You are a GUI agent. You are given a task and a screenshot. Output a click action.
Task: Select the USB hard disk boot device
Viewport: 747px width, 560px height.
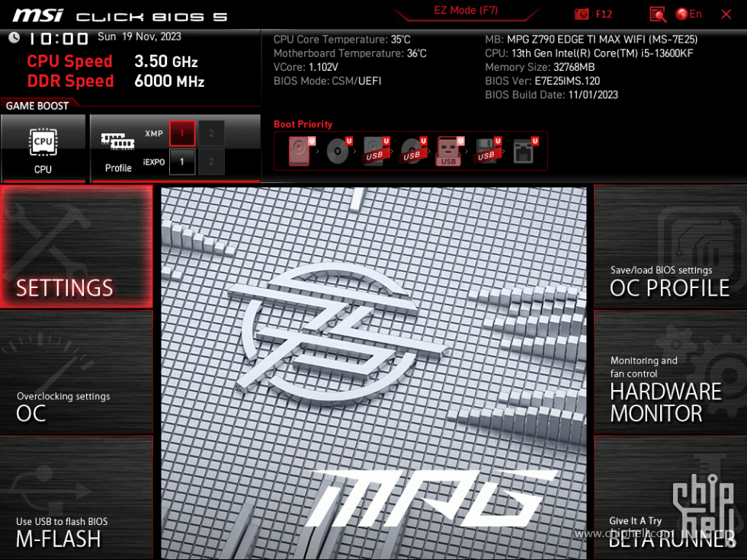(376, 151)
